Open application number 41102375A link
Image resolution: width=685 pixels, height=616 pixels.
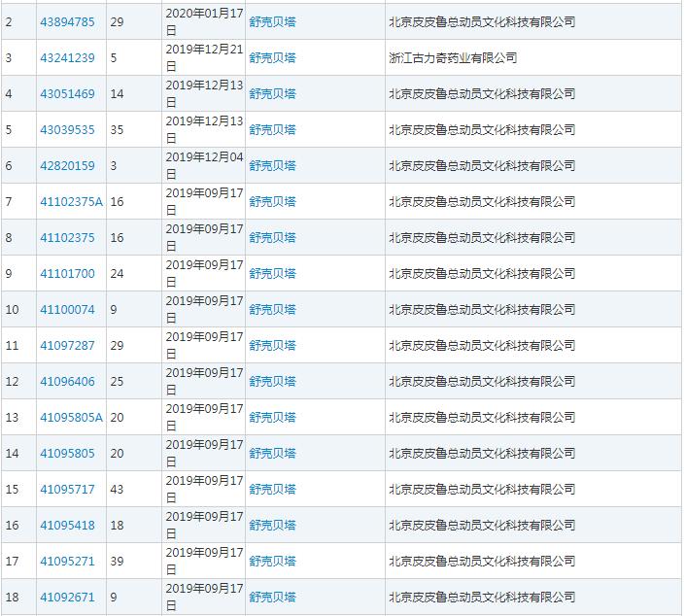(x=71, y=201)
